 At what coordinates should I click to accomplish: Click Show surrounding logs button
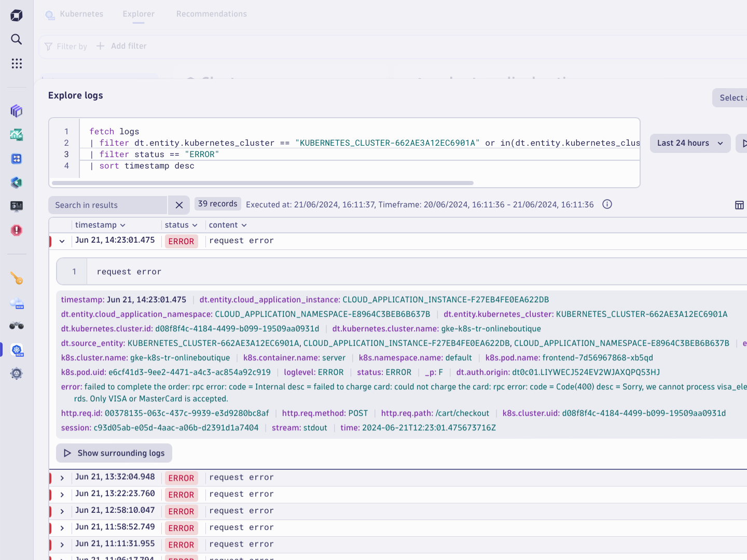click(x=114, y=453)
